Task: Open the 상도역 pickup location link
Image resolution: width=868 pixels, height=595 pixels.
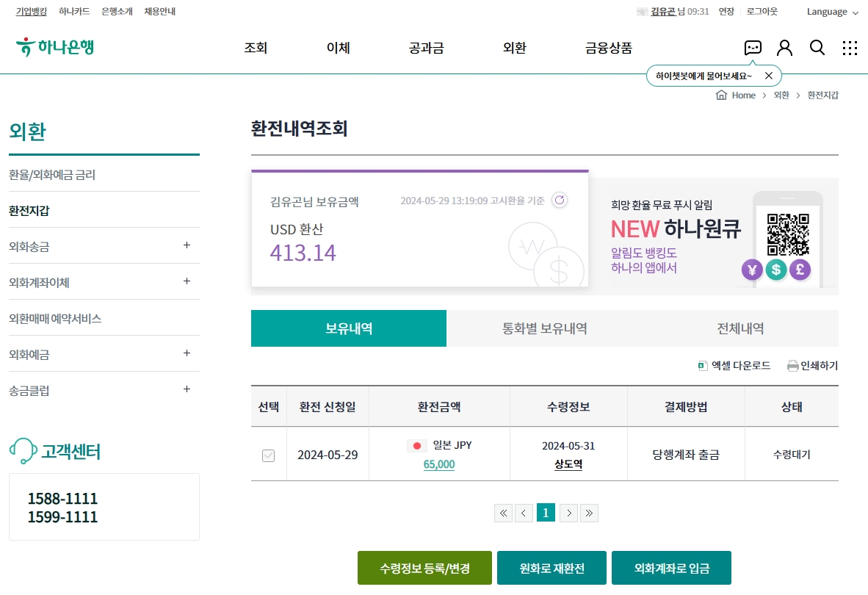Action: pos(568,462)
